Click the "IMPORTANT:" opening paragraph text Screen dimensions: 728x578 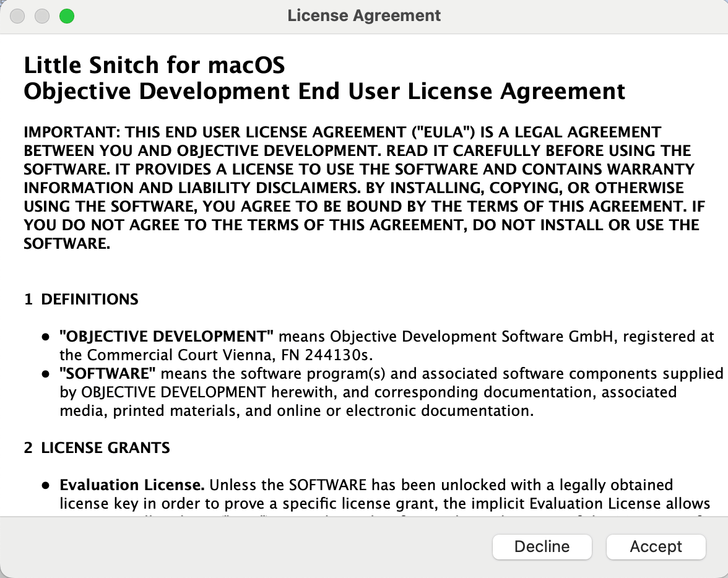point(364,188)
